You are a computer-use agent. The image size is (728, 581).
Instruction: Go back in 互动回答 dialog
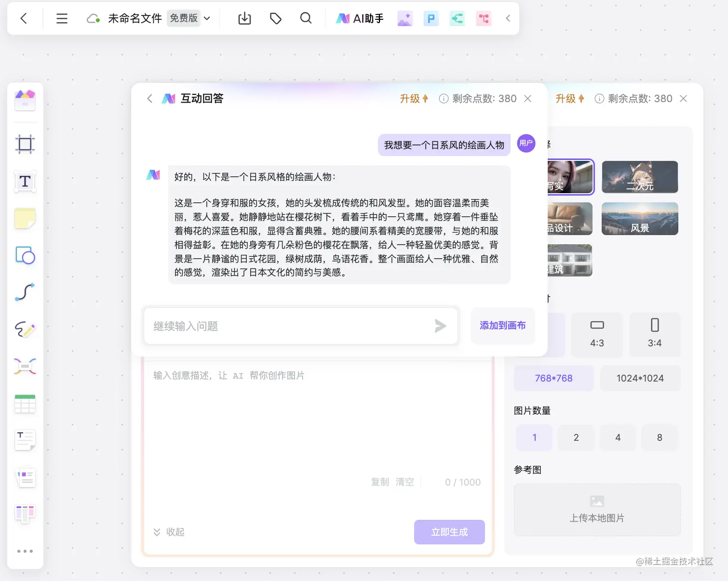coord(149,99)
